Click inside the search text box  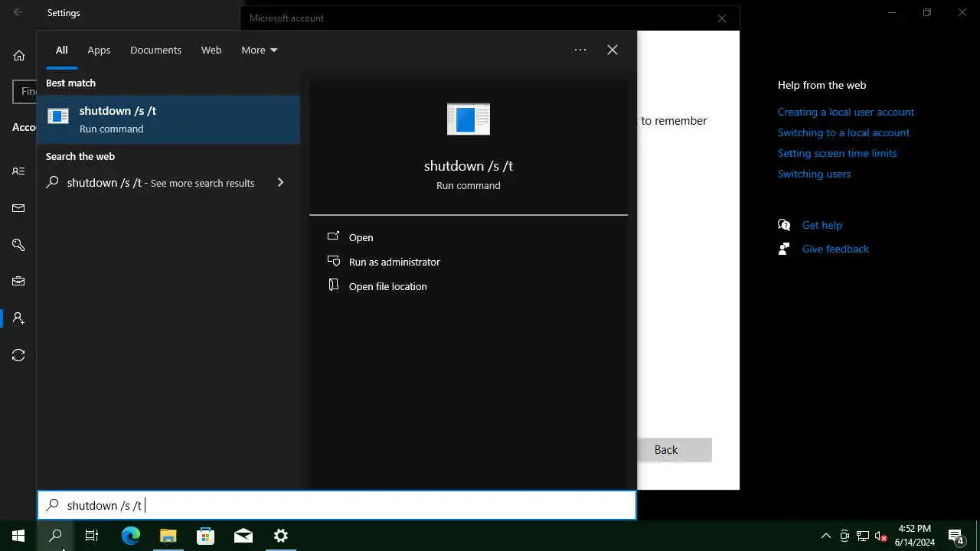tap(337, 505)
